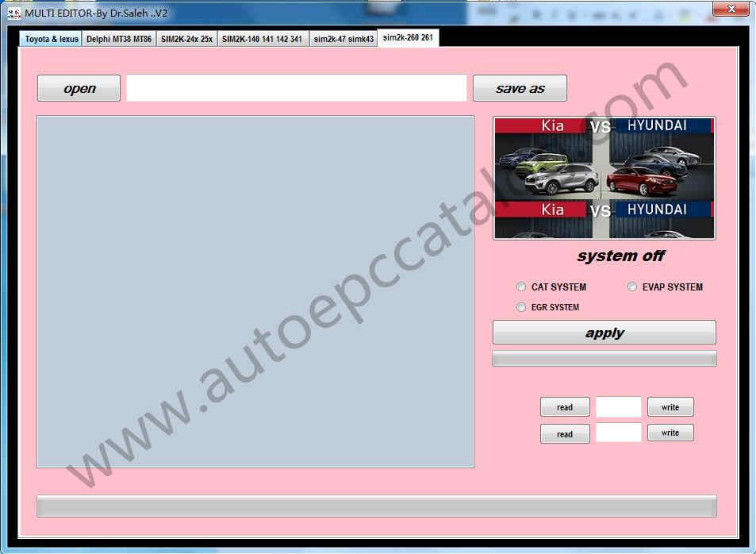Select the CAT SYSTEM radio button
The width and height of the screenshot is (756, 554).
521,287
